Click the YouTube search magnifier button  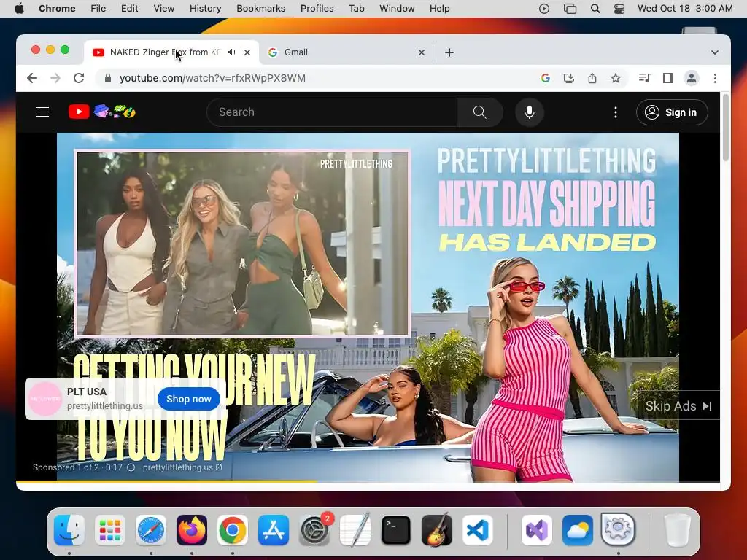pyautogui.click(x=480, y=112)
